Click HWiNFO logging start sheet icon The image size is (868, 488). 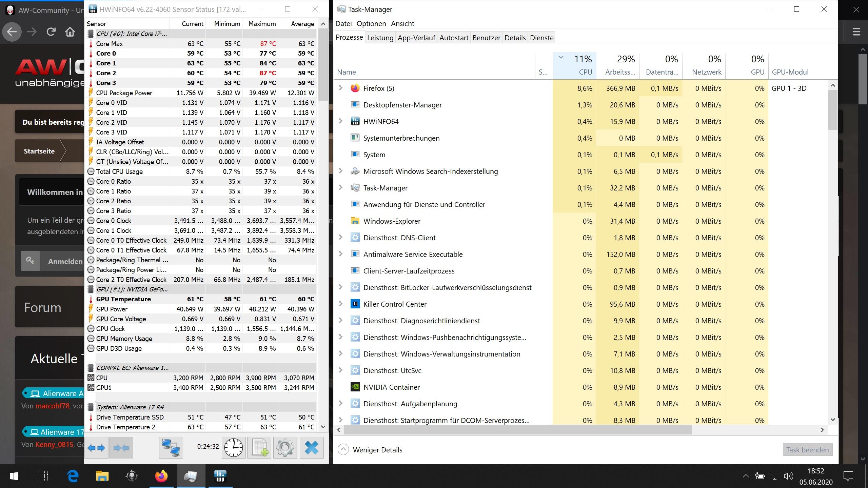259,448
